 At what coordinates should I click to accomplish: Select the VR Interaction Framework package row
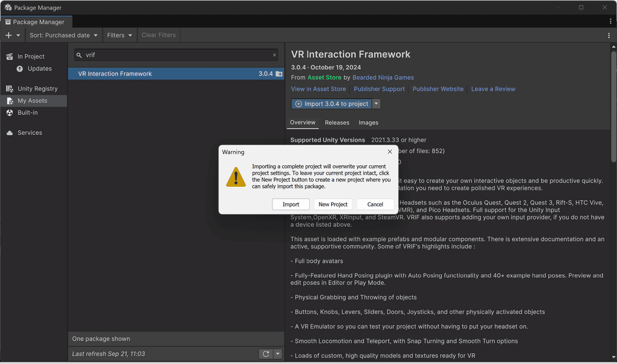176,74
